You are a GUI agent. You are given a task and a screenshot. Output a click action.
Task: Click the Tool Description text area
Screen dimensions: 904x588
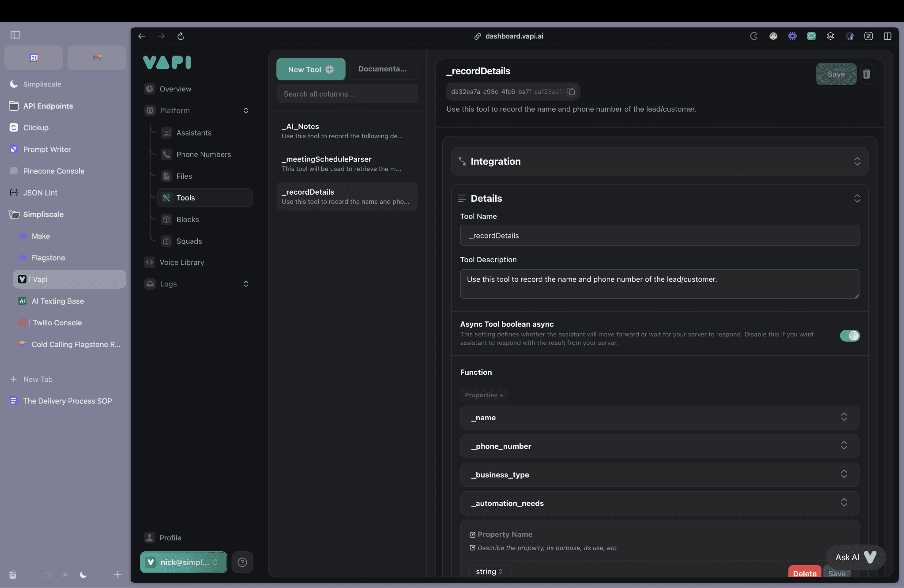[x=659, y=284]
